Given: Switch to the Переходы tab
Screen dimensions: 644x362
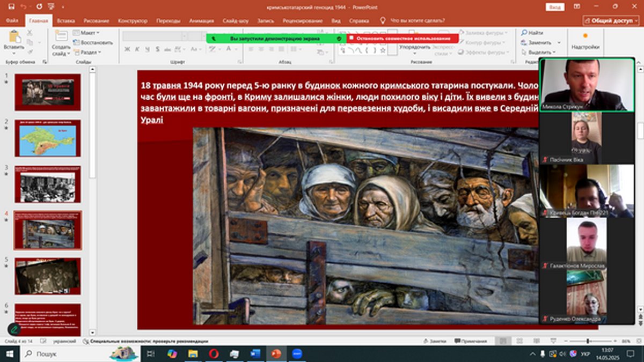Looking at the screenshot, I should (x=169, y=21).
